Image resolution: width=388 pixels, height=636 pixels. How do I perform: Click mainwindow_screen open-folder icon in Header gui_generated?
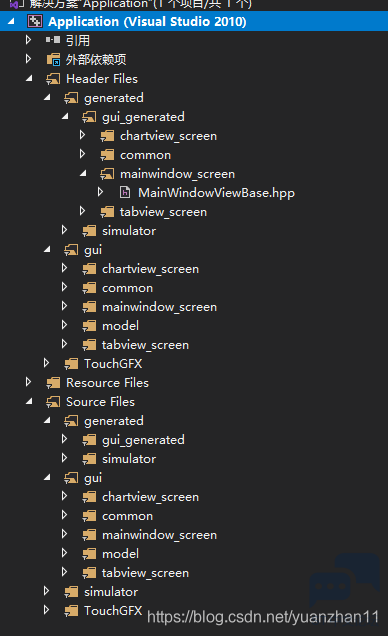point(107,174)
